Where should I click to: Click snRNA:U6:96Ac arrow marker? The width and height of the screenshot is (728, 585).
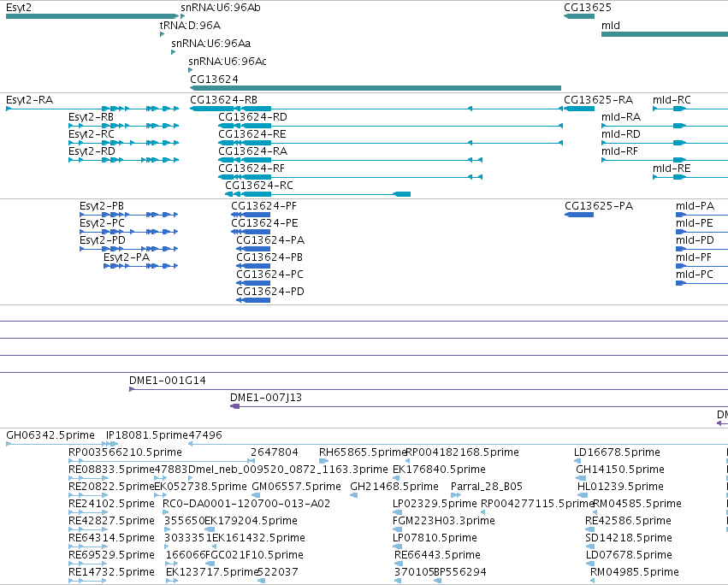191,70
